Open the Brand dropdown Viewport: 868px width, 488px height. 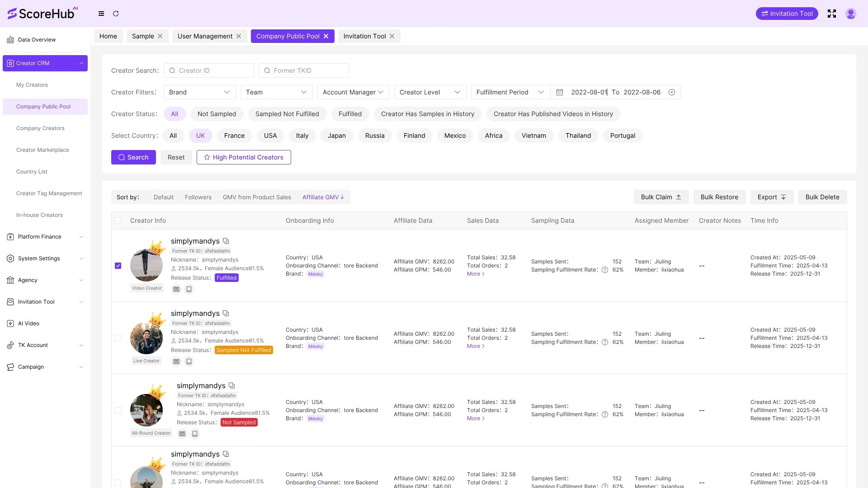tap(199, 92)
